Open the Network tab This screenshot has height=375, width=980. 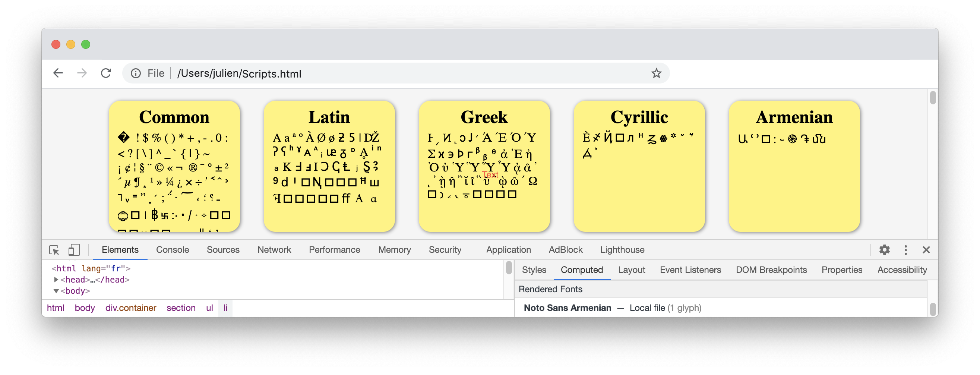pyautogui.click(x=274, y=250)
